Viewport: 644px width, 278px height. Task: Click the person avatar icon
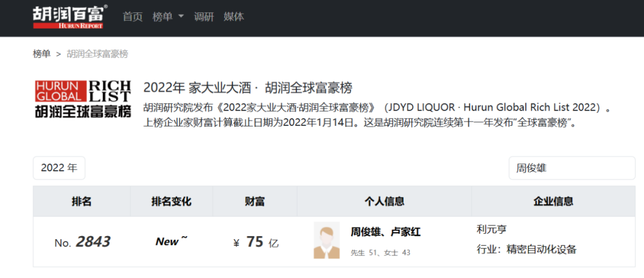(x=327, y=240)
